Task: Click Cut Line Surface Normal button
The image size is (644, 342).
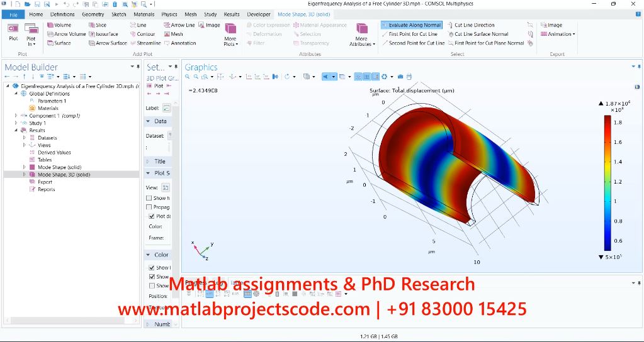Action: 478,34
